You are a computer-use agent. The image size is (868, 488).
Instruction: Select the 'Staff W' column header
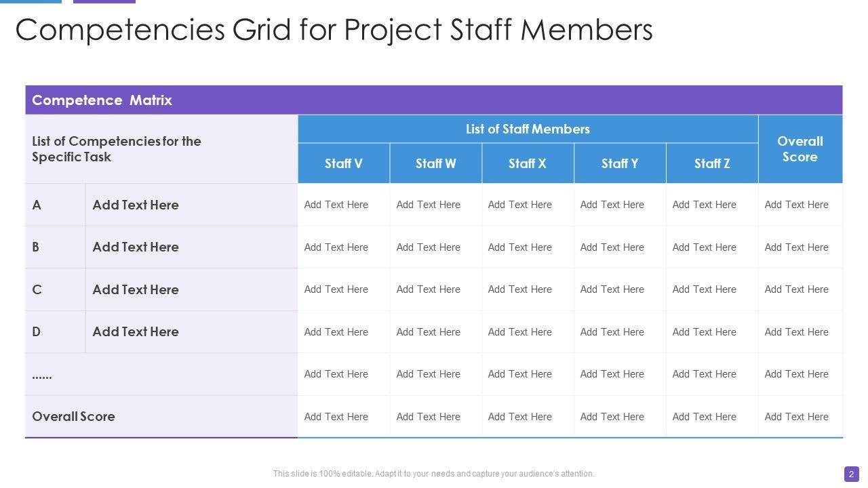tap(436, 163)
